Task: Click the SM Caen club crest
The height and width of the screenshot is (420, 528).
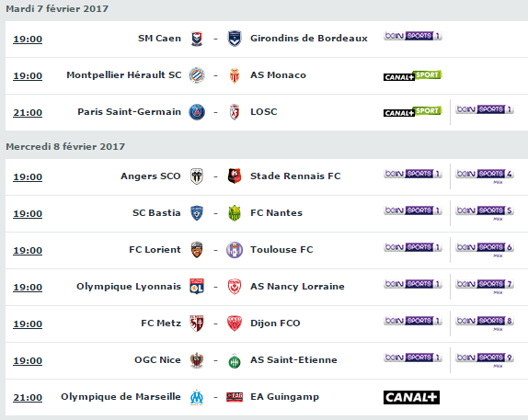Action: 197,39
